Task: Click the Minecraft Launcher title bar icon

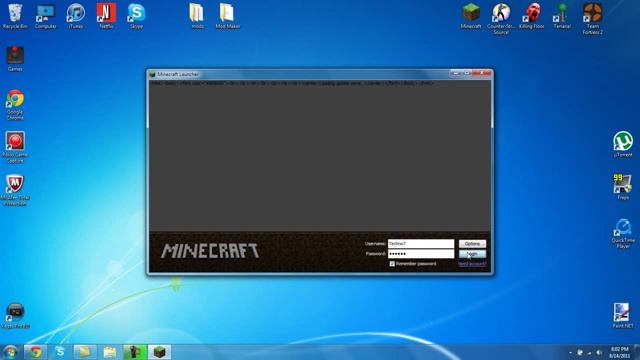Action: [152, 74]
